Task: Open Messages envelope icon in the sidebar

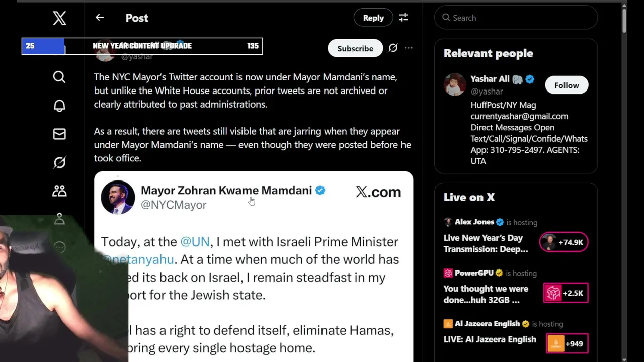Action: click(59, 134)
